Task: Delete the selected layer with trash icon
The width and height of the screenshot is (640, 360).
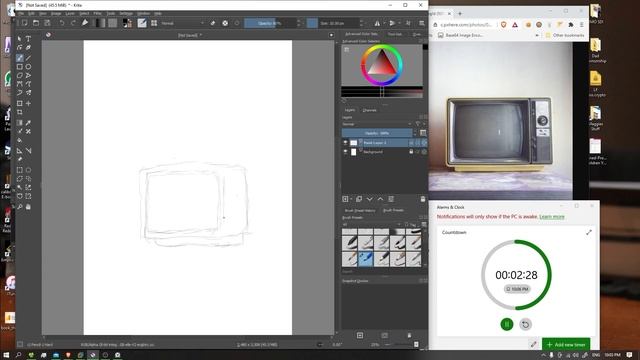Action: 423,199
